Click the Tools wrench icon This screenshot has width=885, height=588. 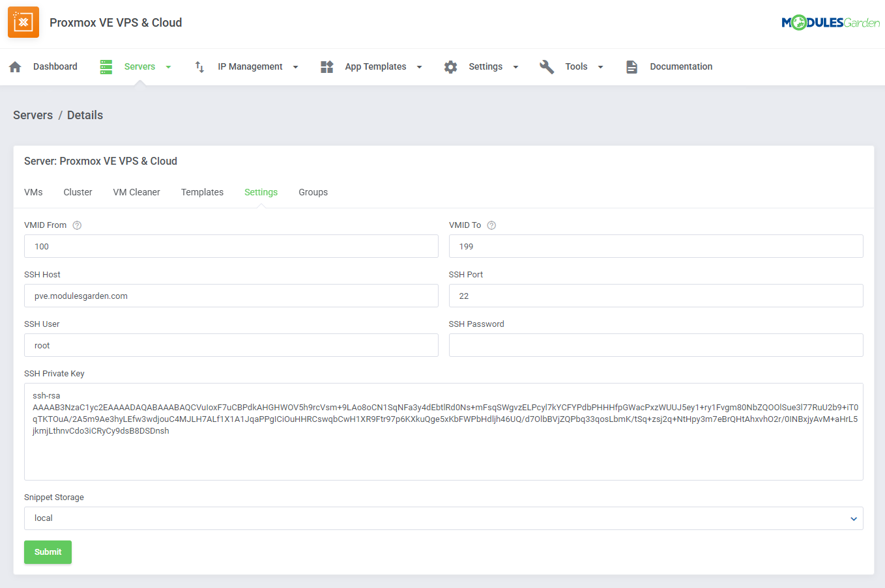pyautogui.click(x=546, y=66)
